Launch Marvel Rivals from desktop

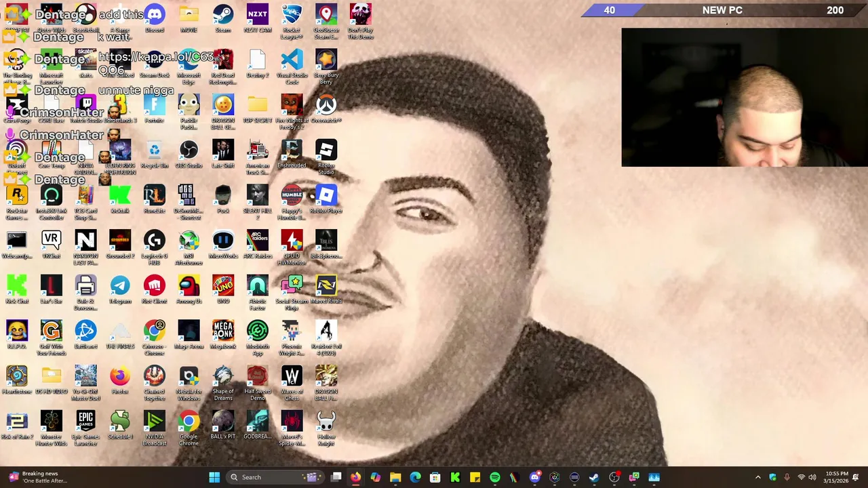click(326, 289)
